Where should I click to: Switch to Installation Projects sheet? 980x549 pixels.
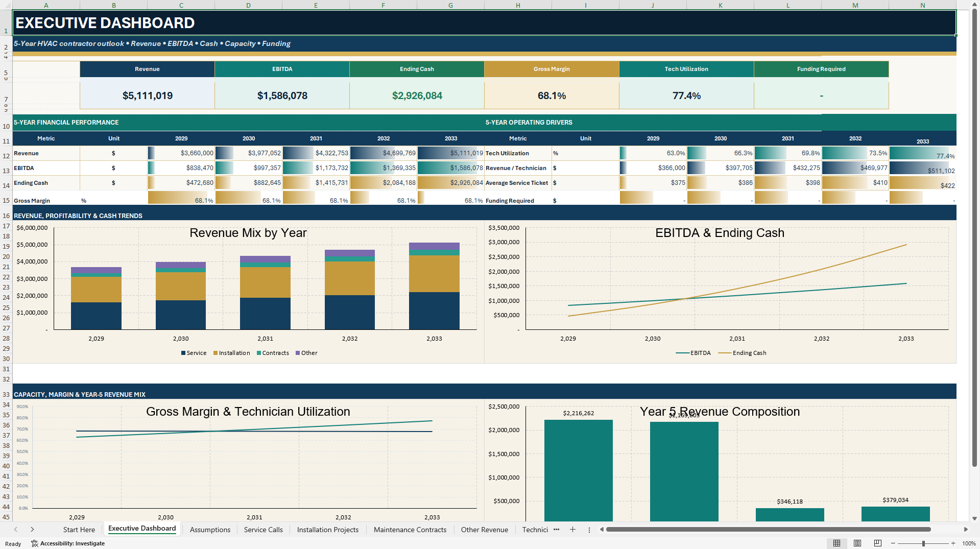(328, 530)
